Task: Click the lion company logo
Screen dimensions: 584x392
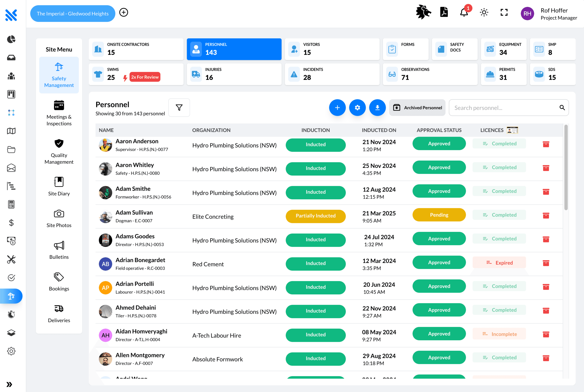Action: coord(424,12)
